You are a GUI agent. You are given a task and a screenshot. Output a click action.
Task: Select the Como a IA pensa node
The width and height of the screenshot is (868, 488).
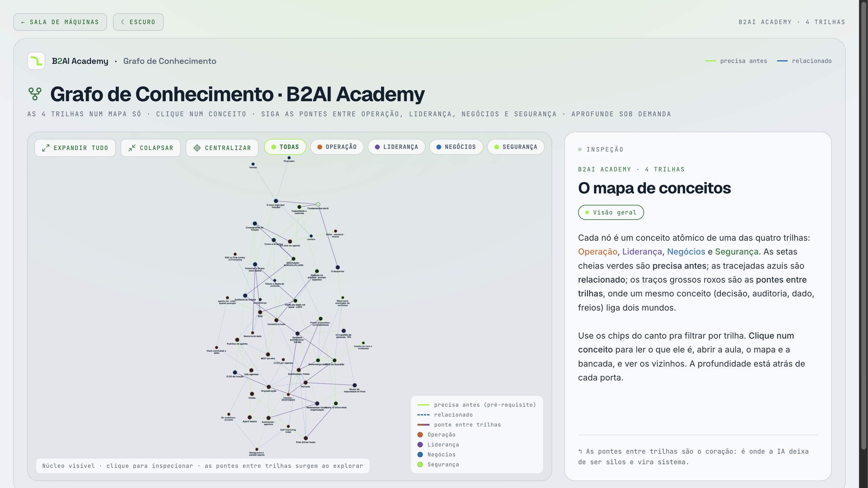pyautogui.click(x=274, y=240)
